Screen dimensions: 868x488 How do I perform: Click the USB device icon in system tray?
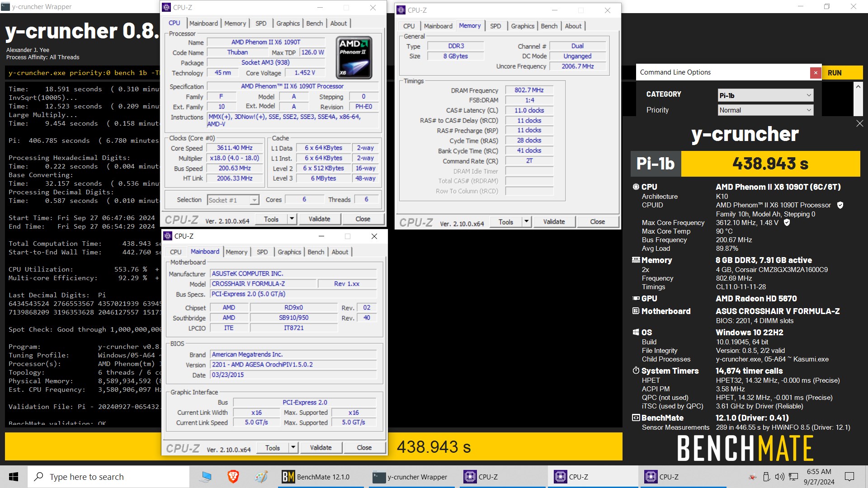(766, 477)
